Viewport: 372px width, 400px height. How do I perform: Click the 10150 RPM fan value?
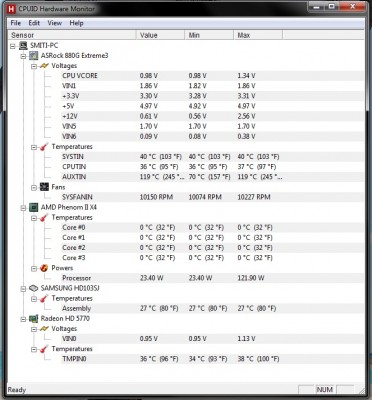[156, 197]
